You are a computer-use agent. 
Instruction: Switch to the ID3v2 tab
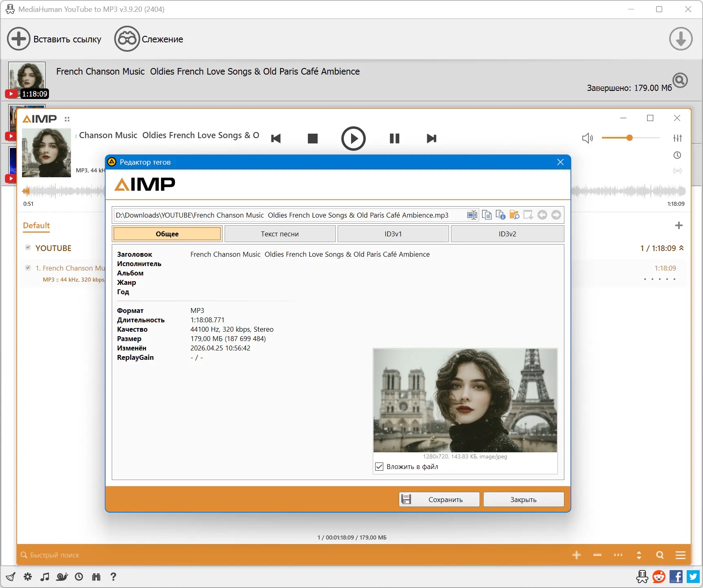507,234
